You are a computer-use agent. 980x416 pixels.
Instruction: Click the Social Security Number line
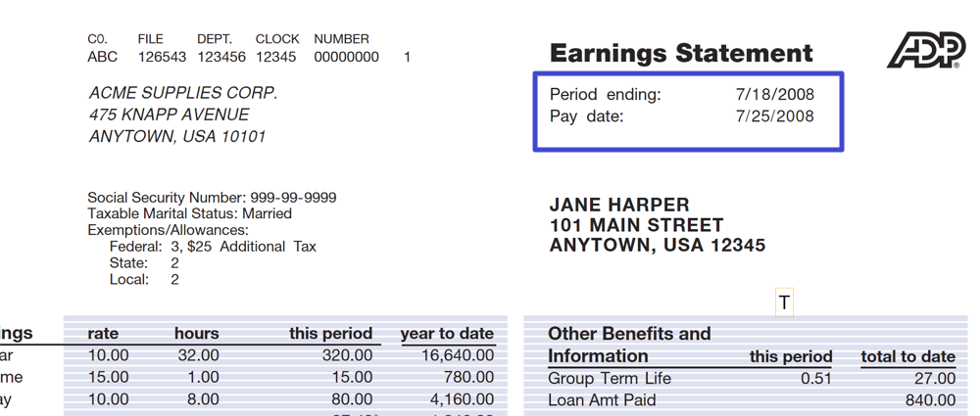click(212, 198)
